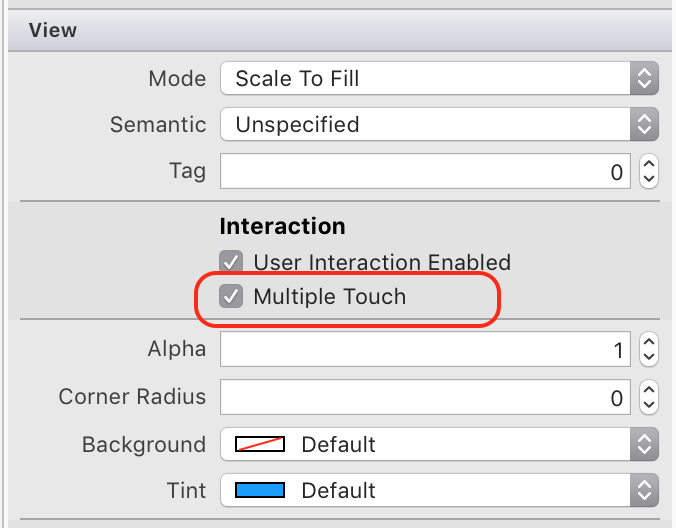The height and width of the screenshot is (528, 676).
Task: Open the Semantic dropdown showing Unspecified
Action: [x=440, y=125]
